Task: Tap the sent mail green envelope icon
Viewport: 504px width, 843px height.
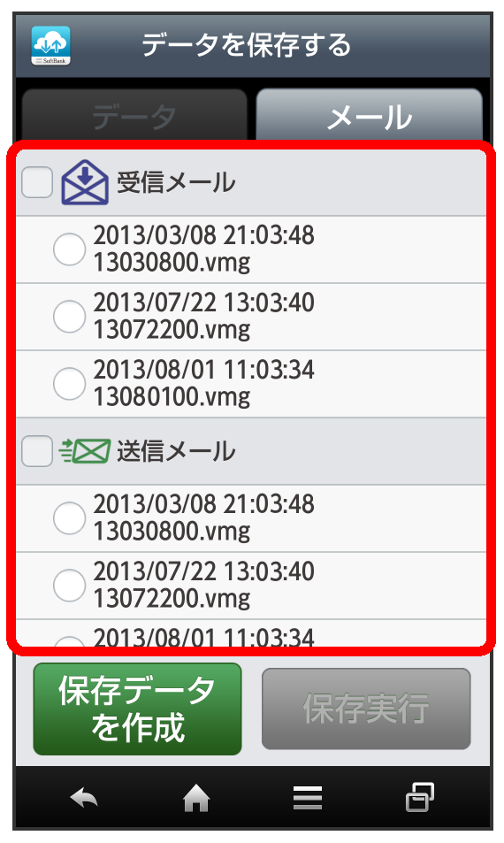Action: click(84, 450)
